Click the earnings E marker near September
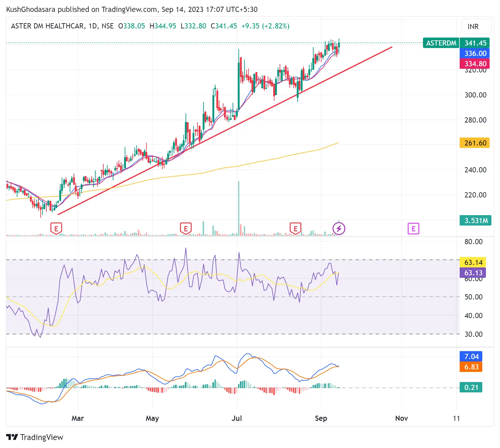Screen dimensions: 500x448 pos(295,228)
